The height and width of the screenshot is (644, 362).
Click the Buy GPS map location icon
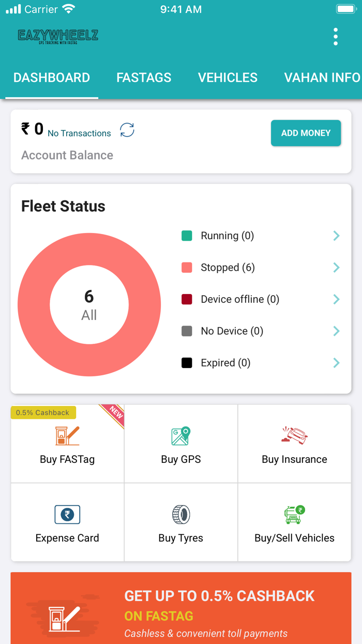pyautogui.click(x=180, y=436)
